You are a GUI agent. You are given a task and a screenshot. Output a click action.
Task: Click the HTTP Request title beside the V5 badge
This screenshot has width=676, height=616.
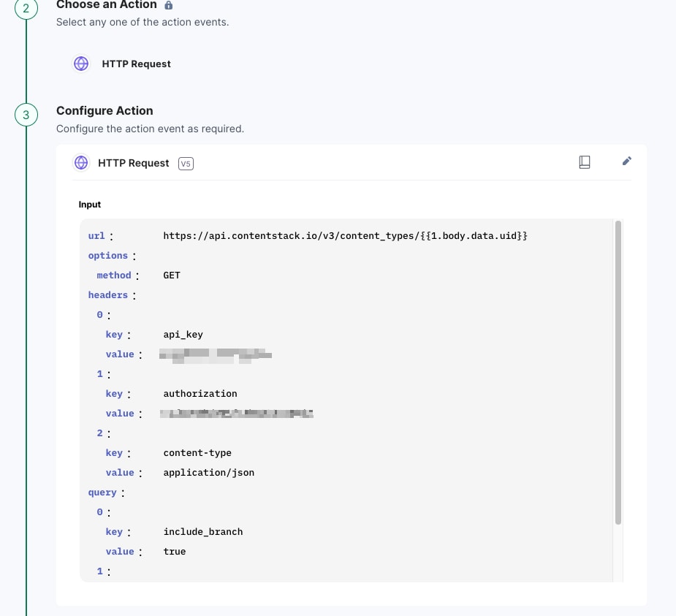(134, 163)
